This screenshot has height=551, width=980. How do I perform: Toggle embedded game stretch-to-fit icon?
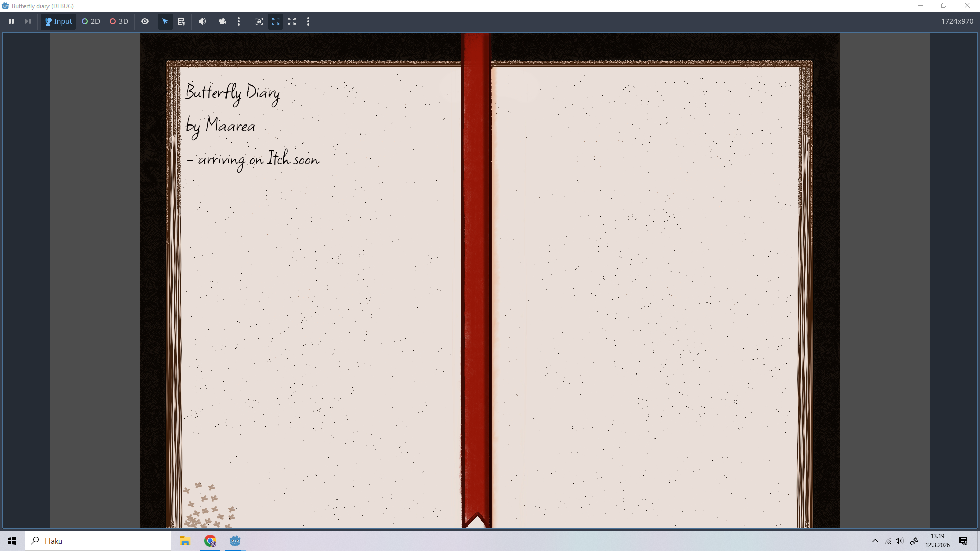tap(276, 21)
